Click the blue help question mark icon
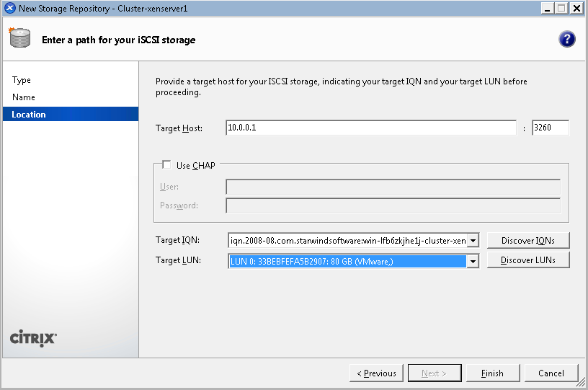Image resolution: width=588 pixels, height=390 pixels. click(x=567, y=40)
